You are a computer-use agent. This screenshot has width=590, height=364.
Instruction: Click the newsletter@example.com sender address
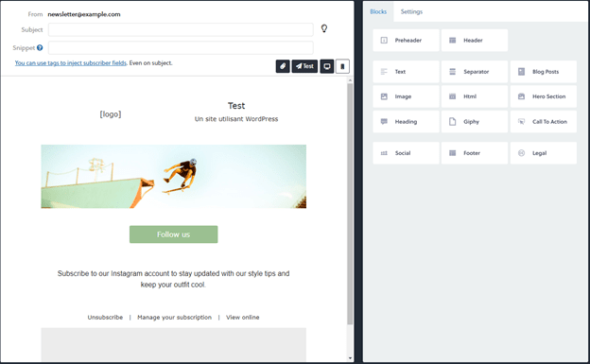84,14
